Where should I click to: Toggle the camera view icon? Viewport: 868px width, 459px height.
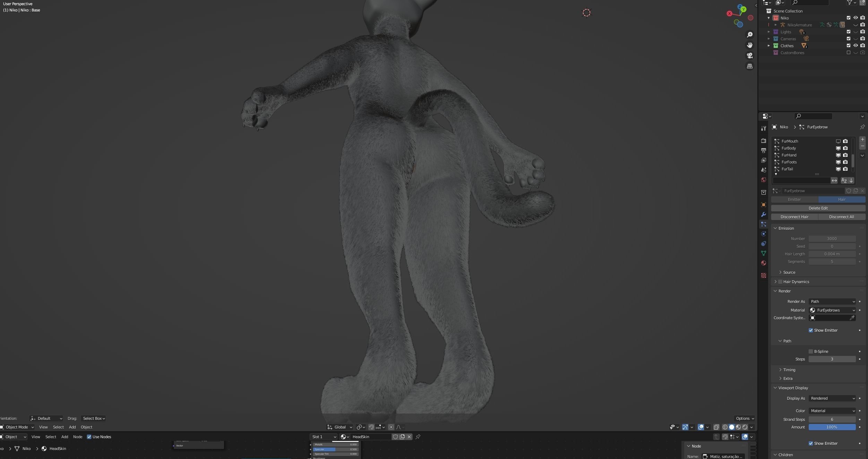pos(750,56)
